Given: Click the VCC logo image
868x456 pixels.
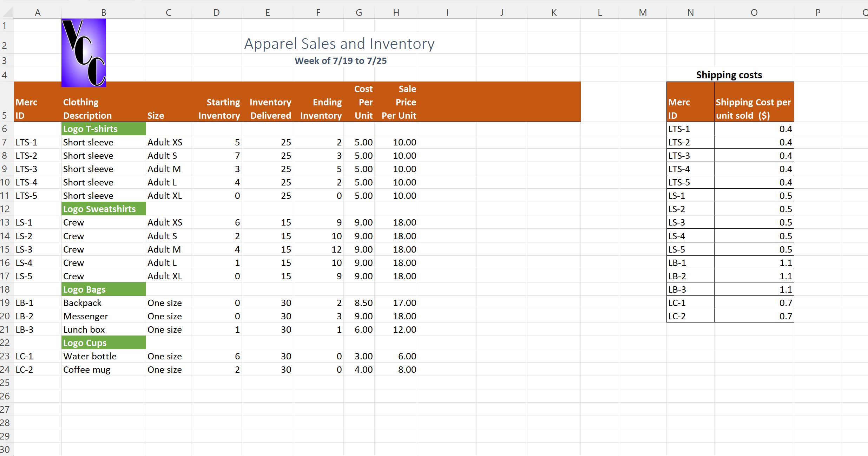Looking at the screenshot, I should [x=84, y=53].
